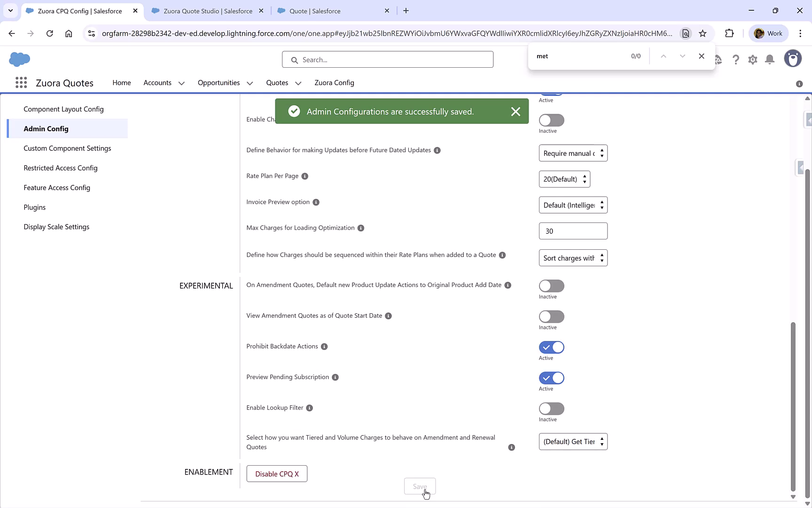Open the user profile avatar
812x508 pixels.
(793, 58)
